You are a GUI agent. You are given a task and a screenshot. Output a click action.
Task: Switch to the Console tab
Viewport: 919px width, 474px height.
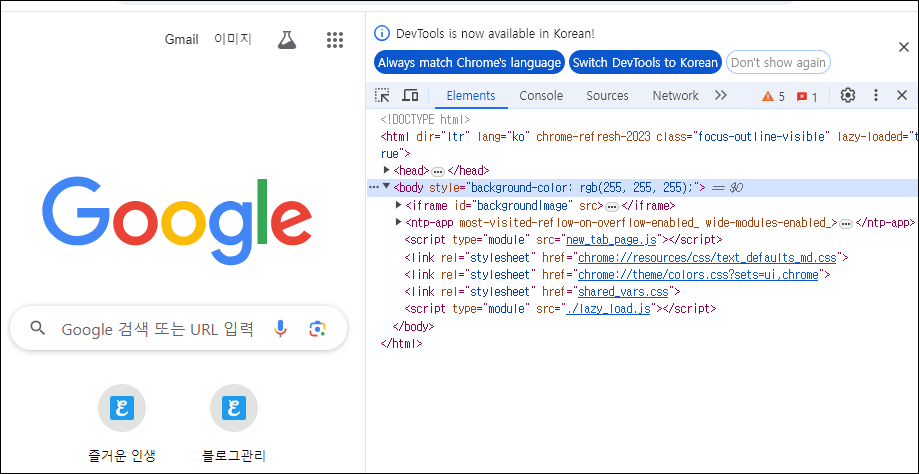(x=541, y=96)
